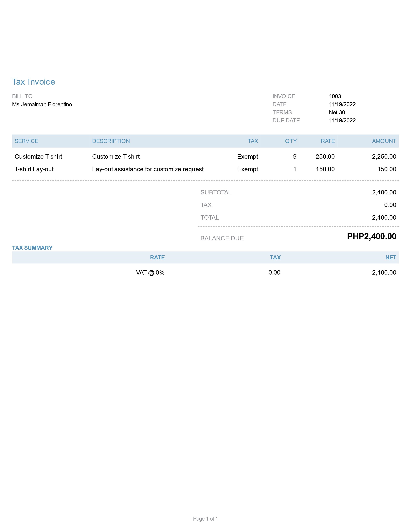
Task: Click the SERVICE column header
Action: click(x=27, y=141)
